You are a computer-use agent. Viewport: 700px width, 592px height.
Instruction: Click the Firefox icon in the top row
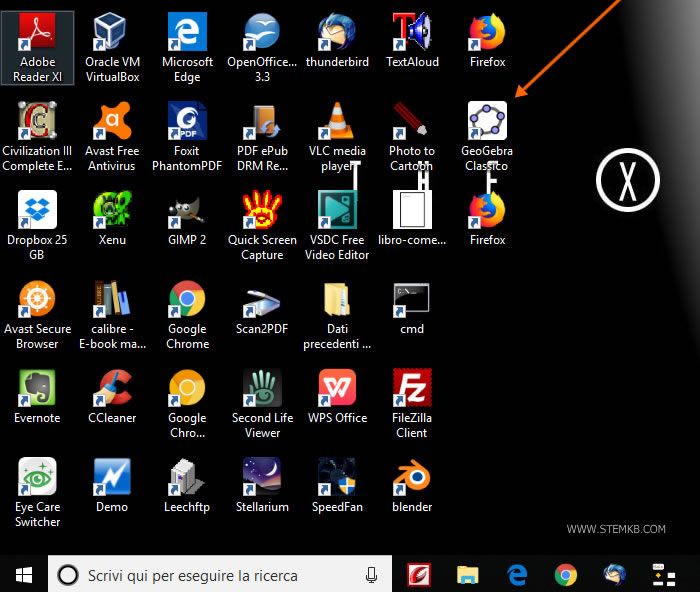coord(487,41)
